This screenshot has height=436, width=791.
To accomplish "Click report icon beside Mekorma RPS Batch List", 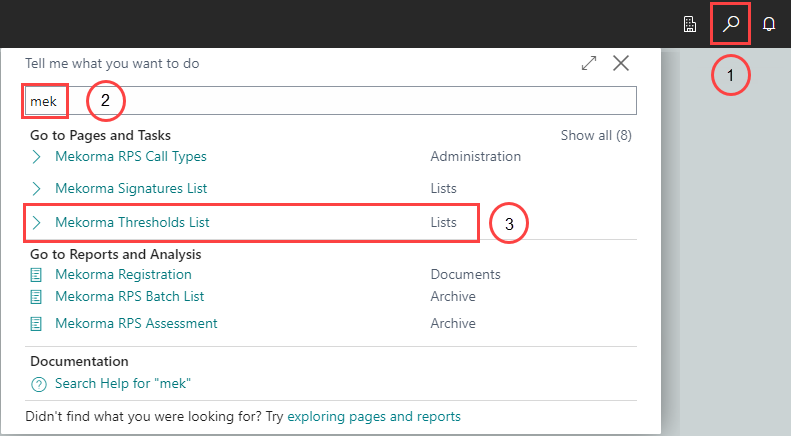I will point(38,297).
